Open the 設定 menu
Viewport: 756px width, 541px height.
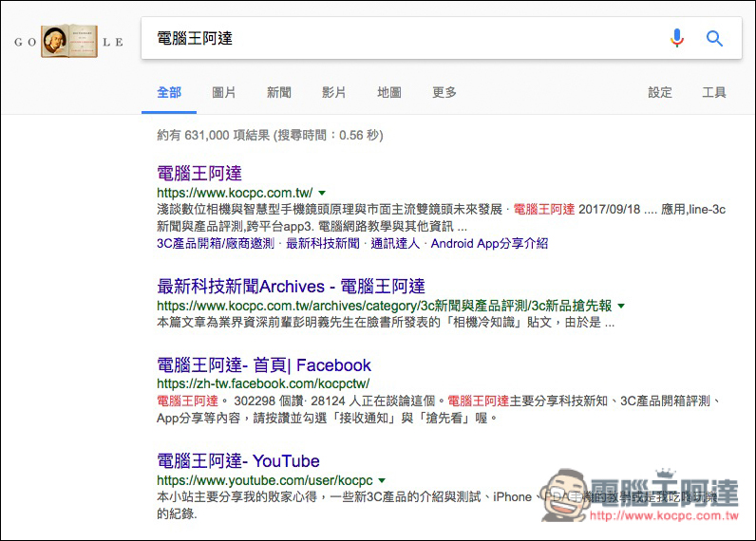[659, 92]
